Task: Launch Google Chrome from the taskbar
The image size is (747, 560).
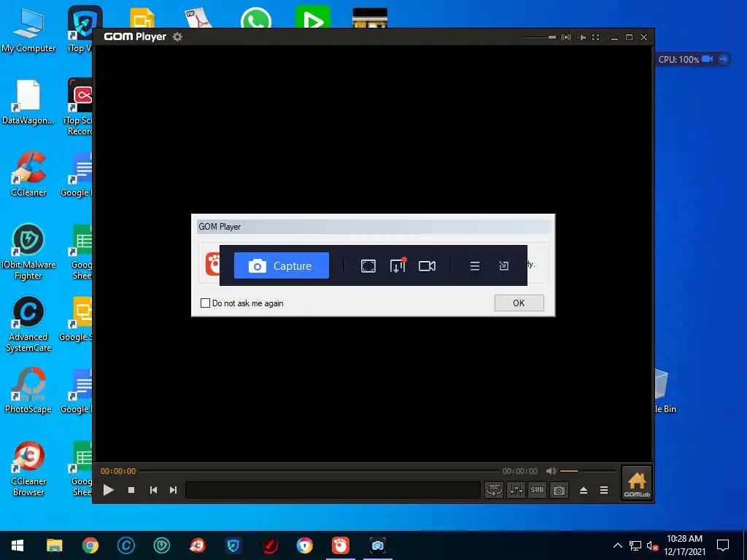Action: pos(90,545)
